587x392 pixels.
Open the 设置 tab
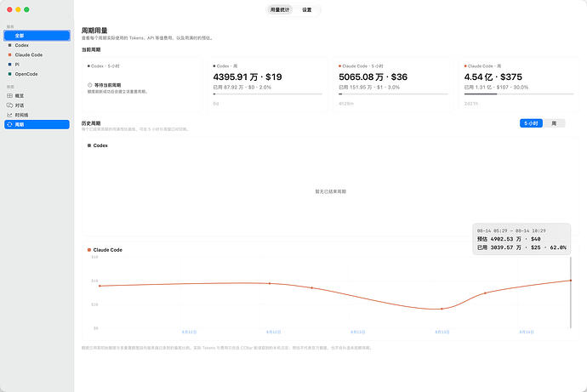pos(307,9)
